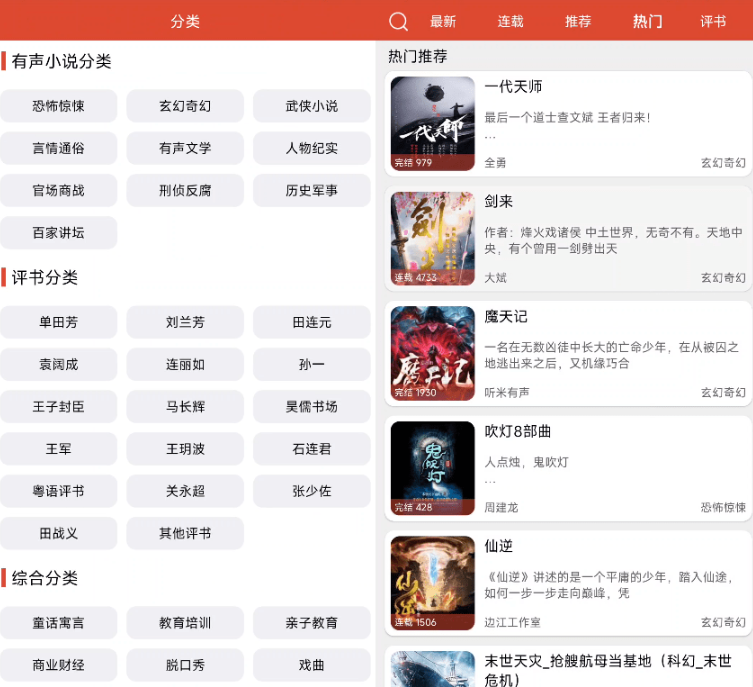Open the 有声文学 category

coord(185,148)
